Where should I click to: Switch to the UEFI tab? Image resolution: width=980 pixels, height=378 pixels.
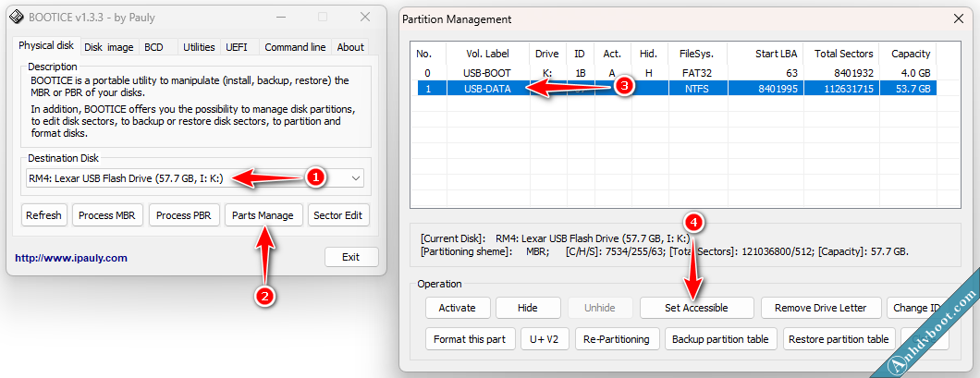click(x=237, y=47)
